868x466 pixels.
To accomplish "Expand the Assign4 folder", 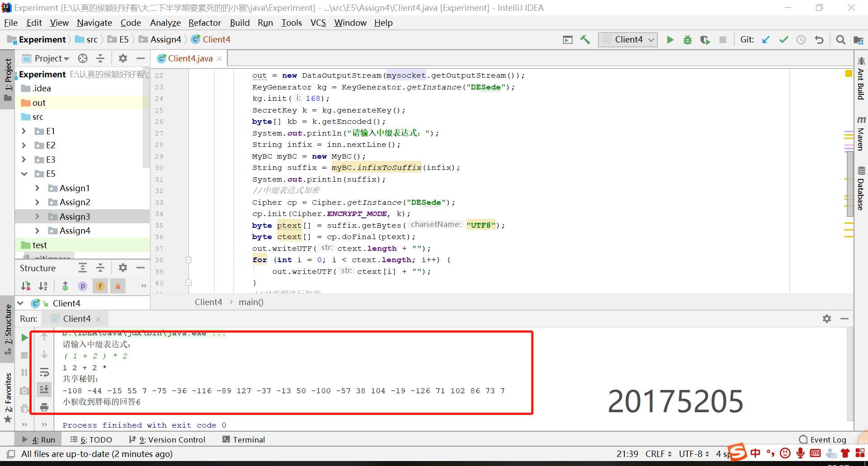I will click(x=38, y=231).
